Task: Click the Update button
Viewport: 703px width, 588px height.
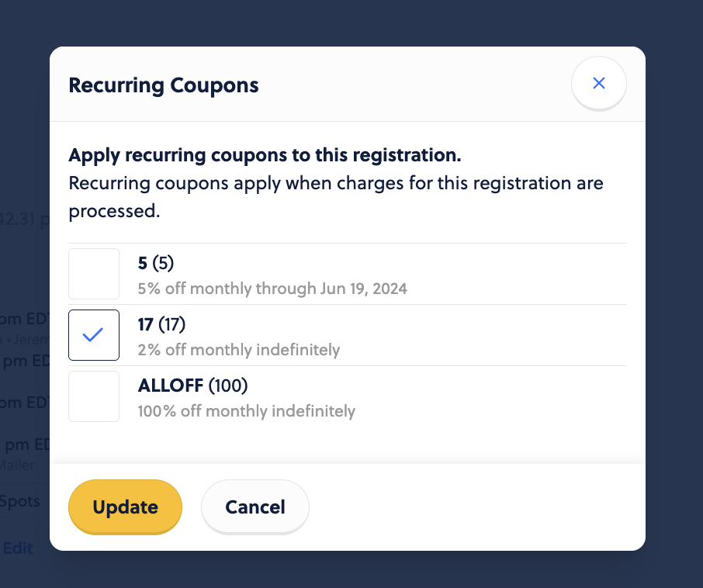Action: tap(125, 507)
